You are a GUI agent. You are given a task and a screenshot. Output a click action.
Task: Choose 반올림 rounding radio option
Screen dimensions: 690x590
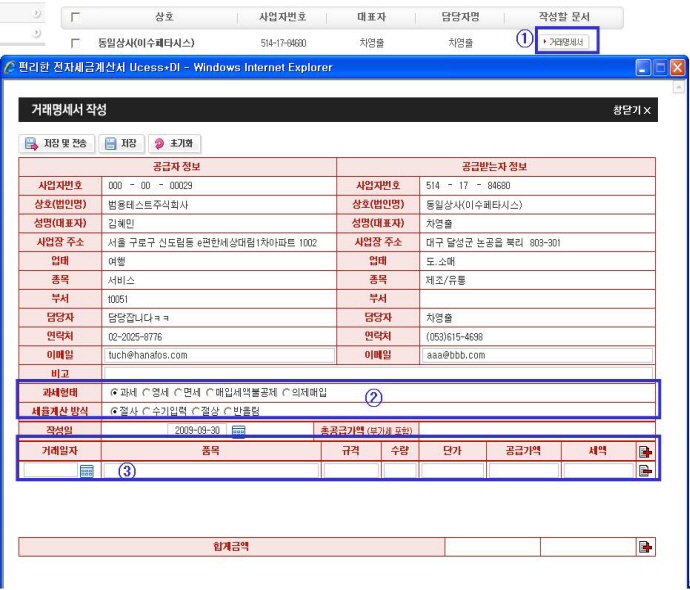(x=228, y=411)
